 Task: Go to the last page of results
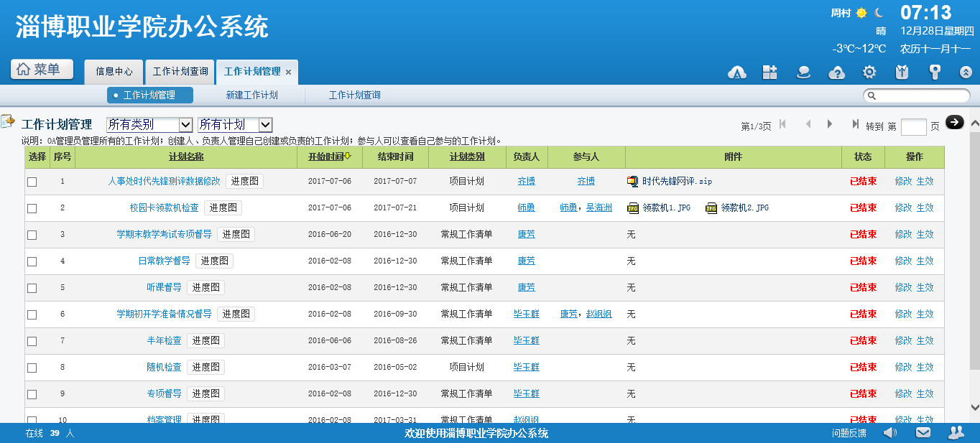855,124
